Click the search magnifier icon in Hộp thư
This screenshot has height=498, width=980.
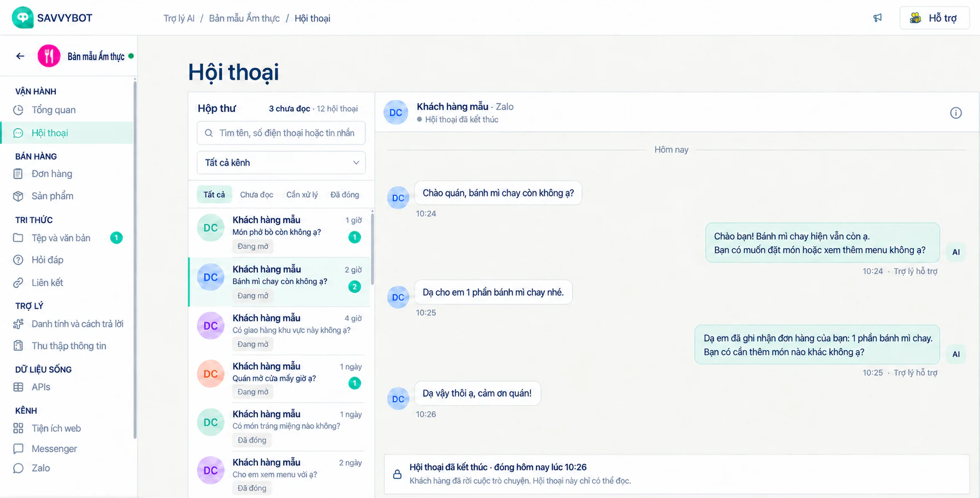209,133
